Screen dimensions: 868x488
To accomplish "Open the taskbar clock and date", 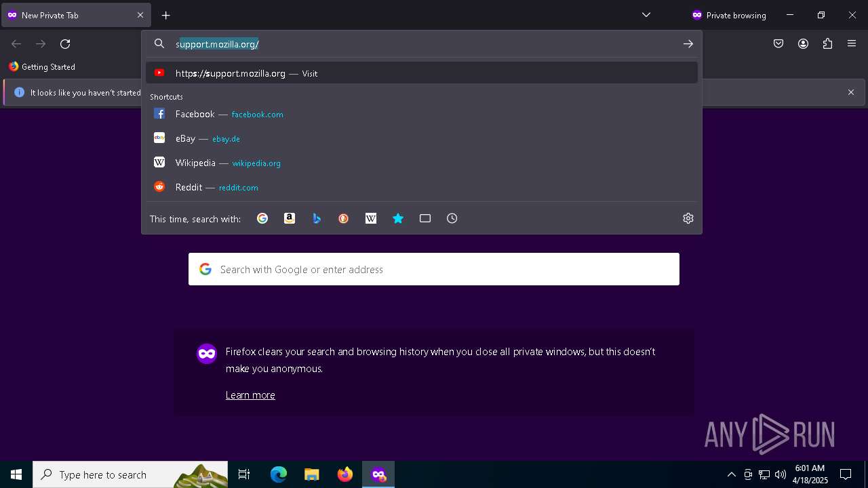I will pyautogui.click(x=810, y=474).
